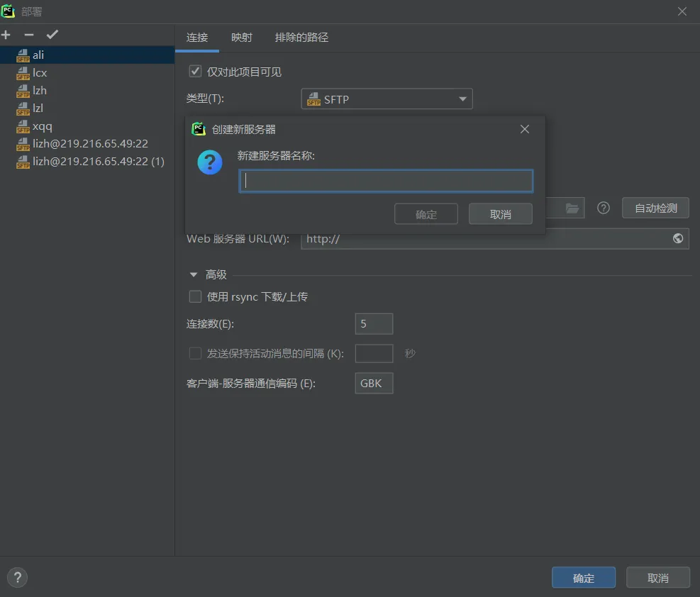Focus the GBK encoding field
The width and height of the screenshot is (700, 597).
[374, 383]
